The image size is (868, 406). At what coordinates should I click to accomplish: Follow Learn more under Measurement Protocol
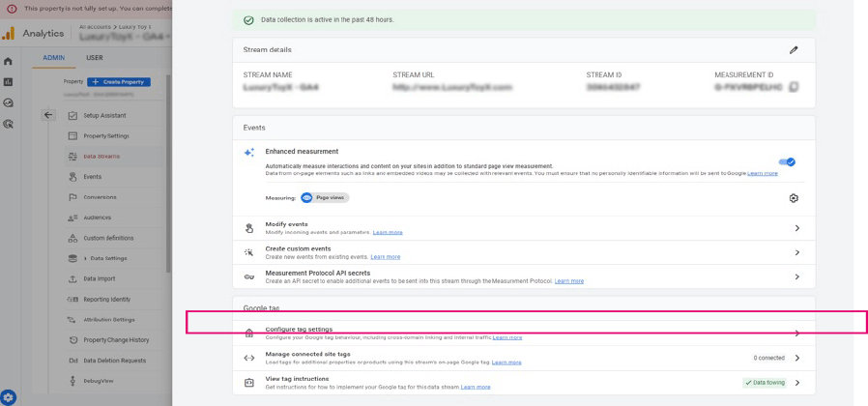click(569, 281)
